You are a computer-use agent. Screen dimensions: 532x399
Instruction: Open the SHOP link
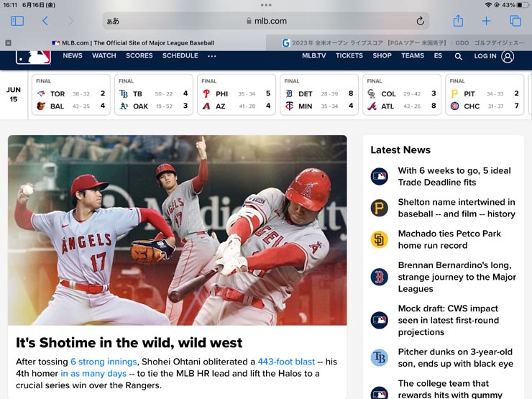[382, 55]
